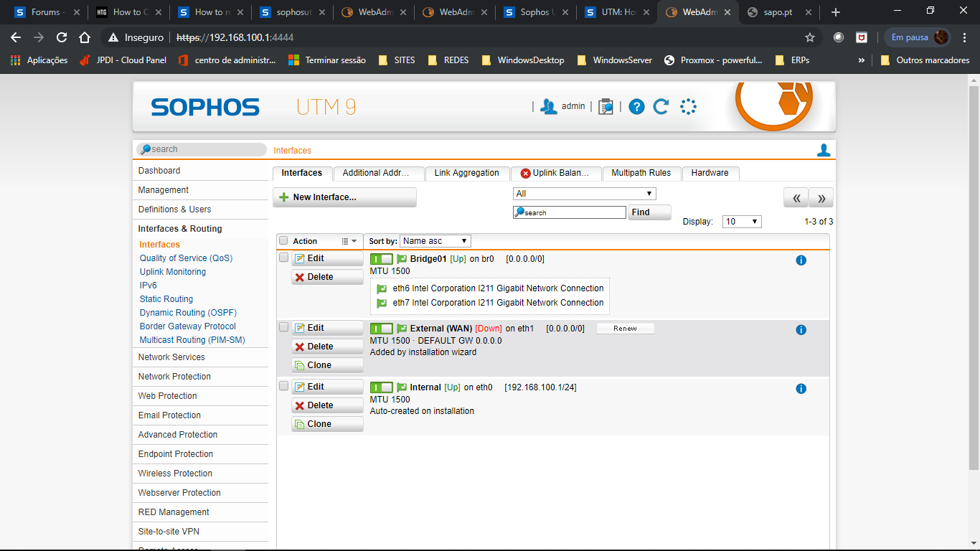
Task: Click the green flag icon next to Internal
Action: click(x=402, y=387)
